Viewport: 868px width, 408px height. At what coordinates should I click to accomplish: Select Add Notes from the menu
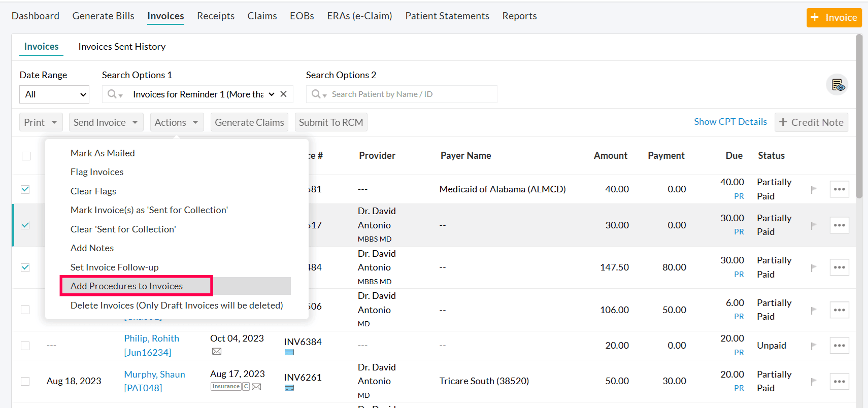coord(92,248)
